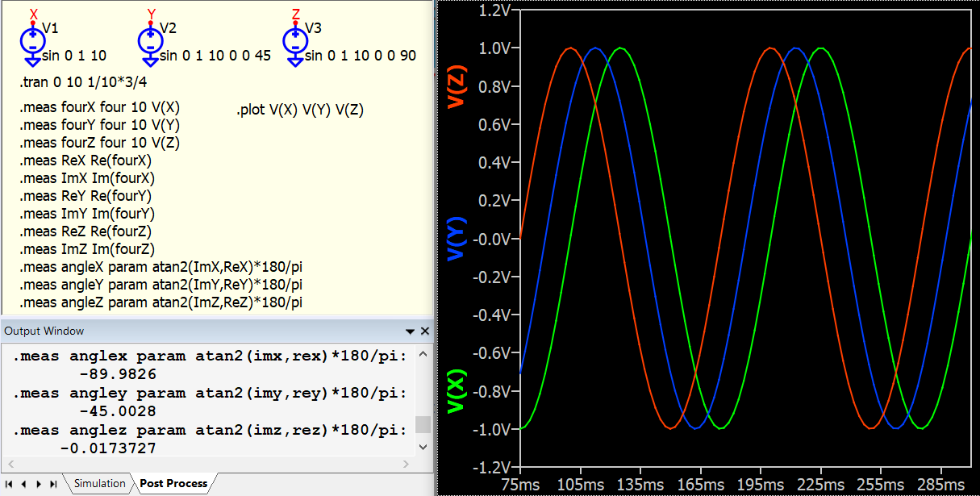Click the V1 value text 'sin 0 1 10'
980x496 pixels.
click(74, 56)
